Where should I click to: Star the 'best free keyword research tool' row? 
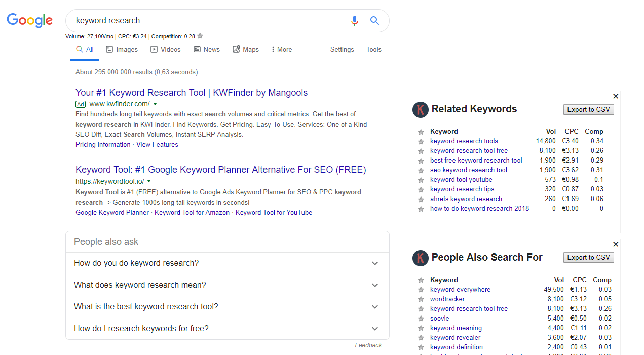coord(421,161)
